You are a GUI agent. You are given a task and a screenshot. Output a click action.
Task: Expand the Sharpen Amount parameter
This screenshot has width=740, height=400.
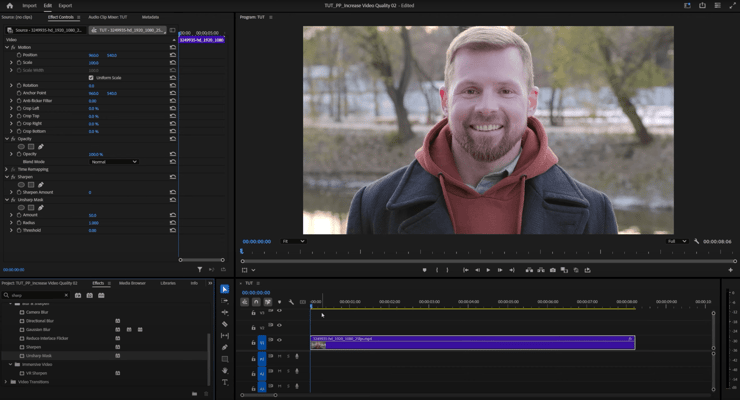tap(11, 192)
